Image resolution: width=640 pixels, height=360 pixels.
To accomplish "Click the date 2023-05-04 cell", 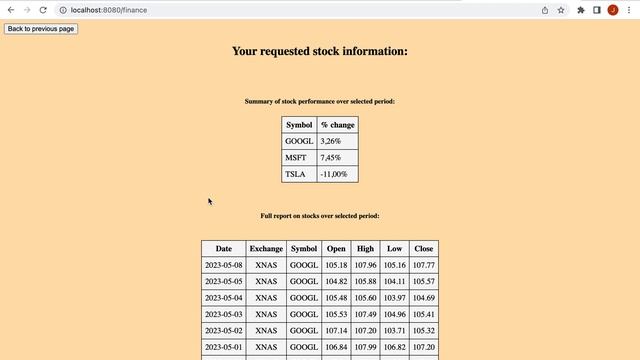I will (x=224, y=298).
